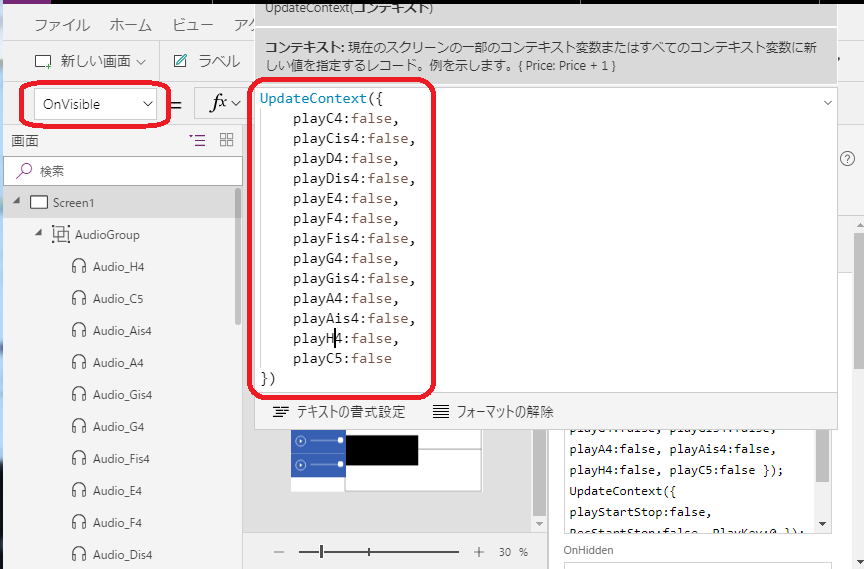The height and width of the screenshot is (569, 864).
Task: Click the canvas zoom slider handle
Action: [321, 551]
